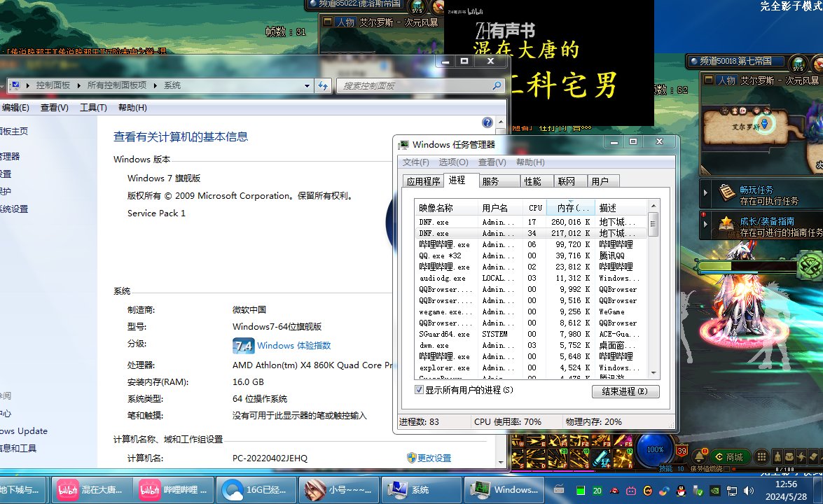Click the on-screen keyboard tray icon
The height and width of the screenshot is (504, 823).
tap(559, 490)
